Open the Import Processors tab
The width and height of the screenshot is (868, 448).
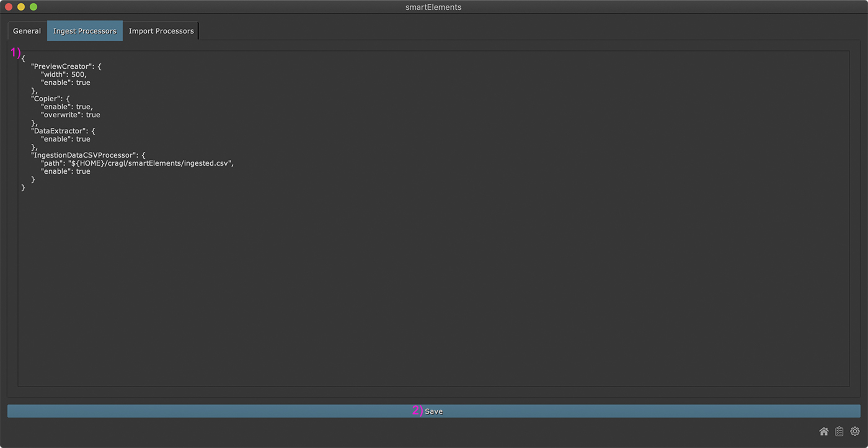click(161, 31)
